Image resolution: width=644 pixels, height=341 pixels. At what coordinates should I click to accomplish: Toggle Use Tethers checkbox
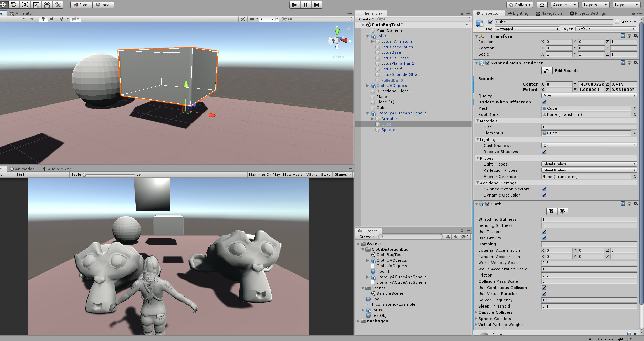point(544,232)
